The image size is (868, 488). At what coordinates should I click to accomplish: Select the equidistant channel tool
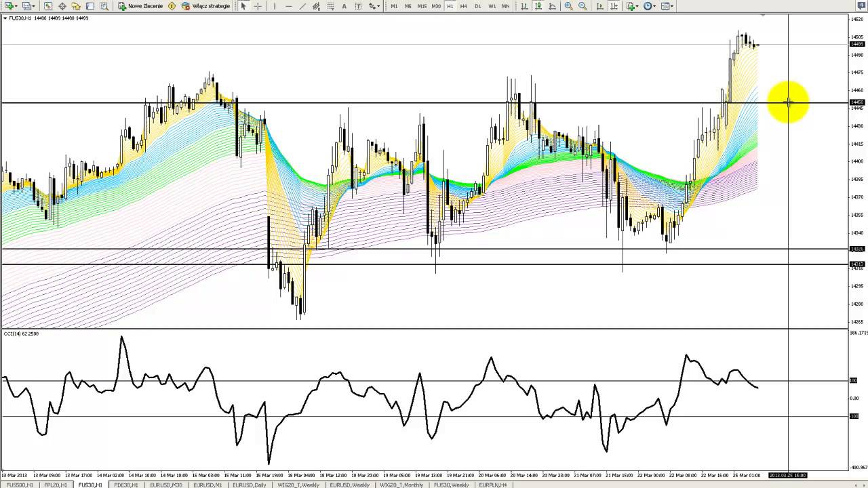click(317, 6)
